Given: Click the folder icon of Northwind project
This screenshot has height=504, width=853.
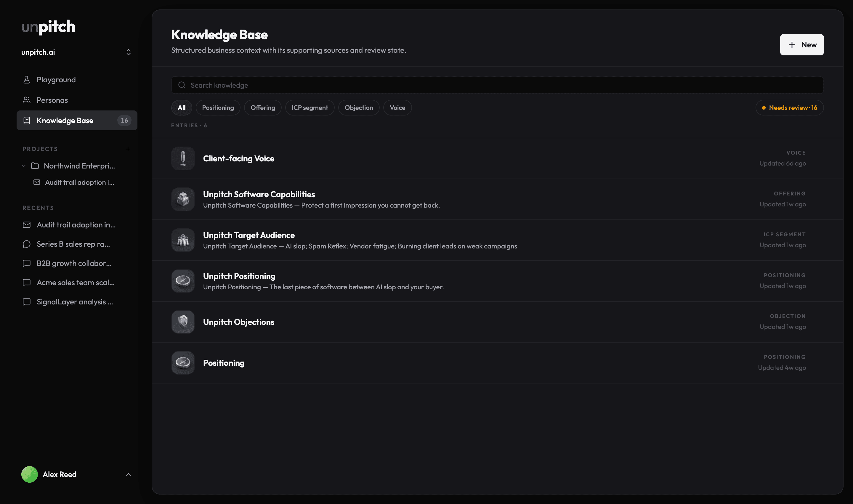Looking at the screenshot, I should point(35,166).
